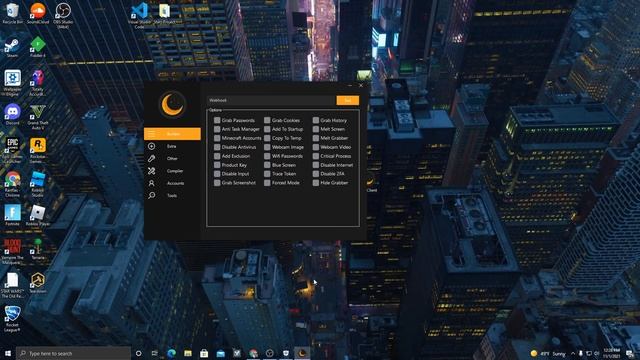Toggle the Webcam Image checkbox
The height and width of the screenshot is (360, 640).
point(267,147)
